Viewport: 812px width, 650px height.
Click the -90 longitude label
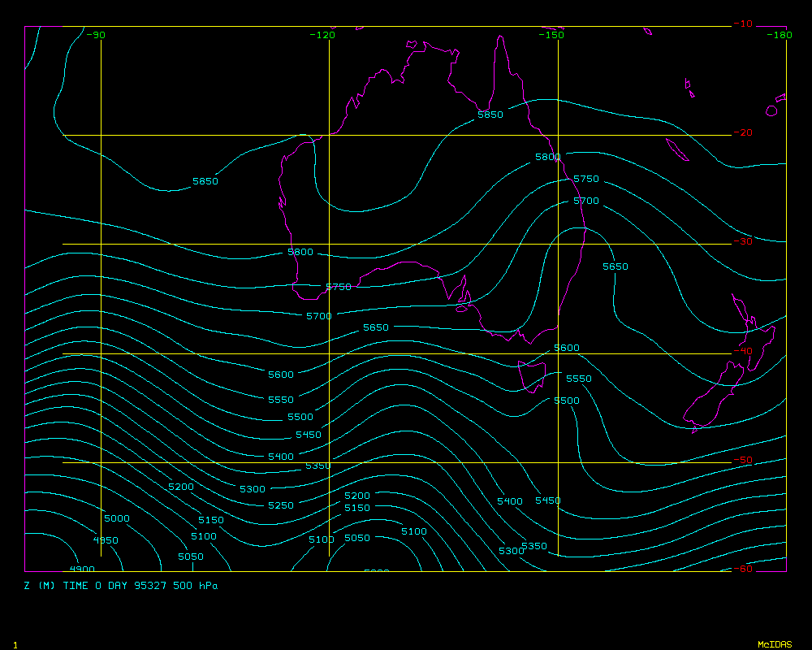tap(96, 35)
